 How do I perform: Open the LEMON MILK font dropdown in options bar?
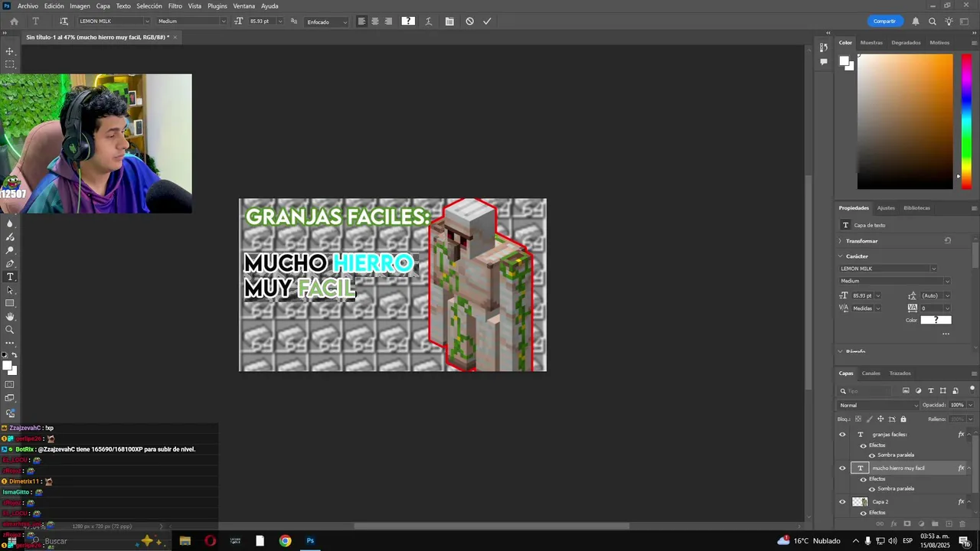146,21
